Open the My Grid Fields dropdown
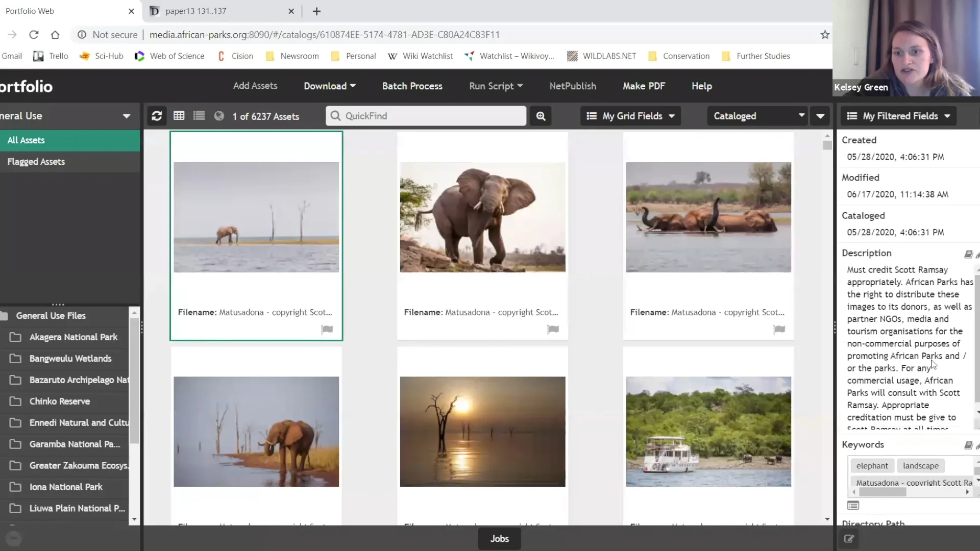 (630, 116)
